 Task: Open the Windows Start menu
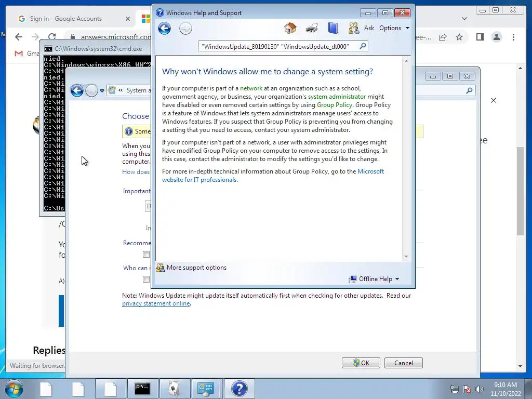[x=14, y=389]
